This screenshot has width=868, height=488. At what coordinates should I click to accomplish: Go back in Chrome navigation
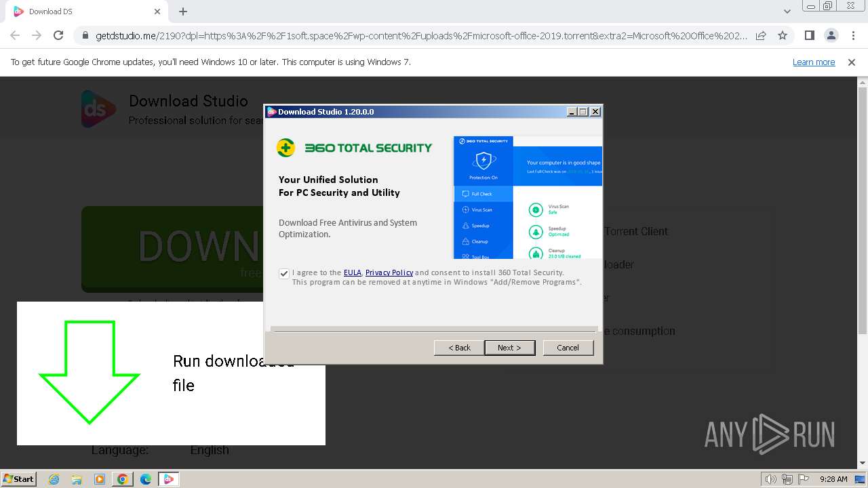click(15, 35)
